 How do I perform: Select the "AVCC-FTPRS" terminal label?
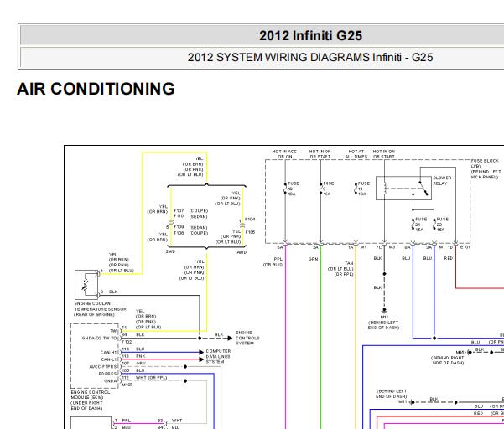(x=103, y=367)
